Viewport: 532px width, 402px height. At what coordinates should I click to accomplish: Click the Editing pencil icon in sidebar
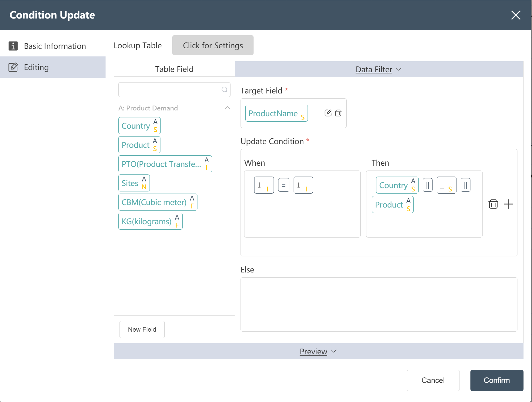click(x=13, y=67)
